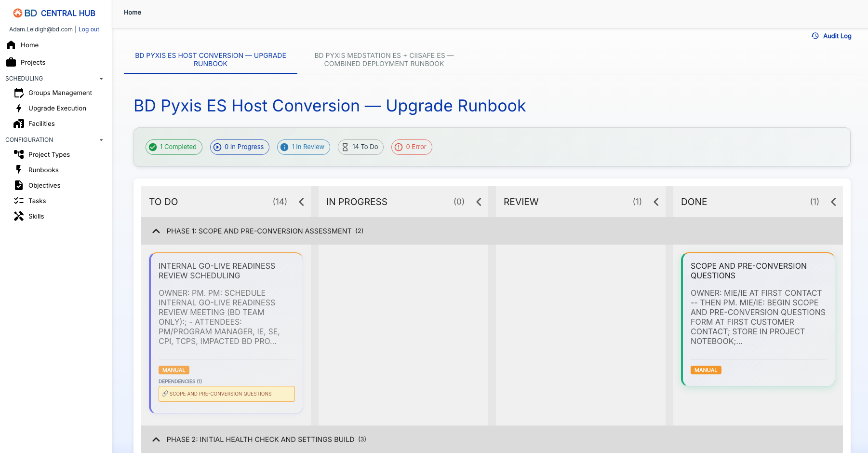
Task: Switch to MedStation ES + CIISafe ES tab
Action: pos(384,60)
